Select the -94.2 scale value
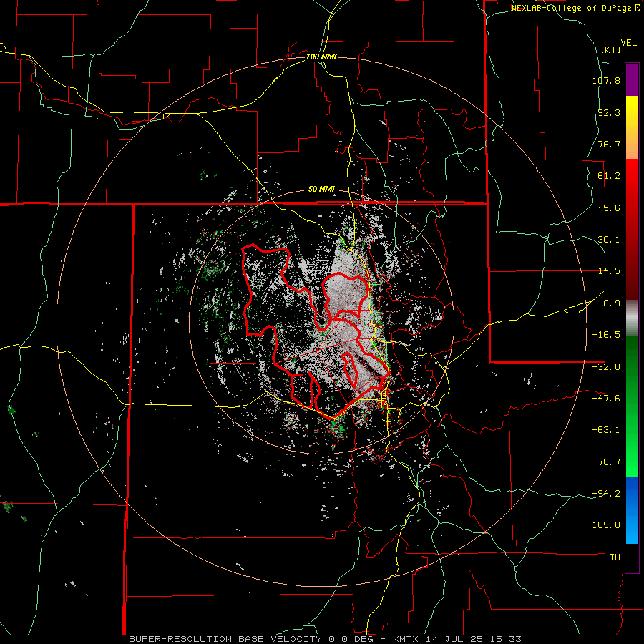The width and height of the screenshot is (644, 644). (x=606, y=494)
